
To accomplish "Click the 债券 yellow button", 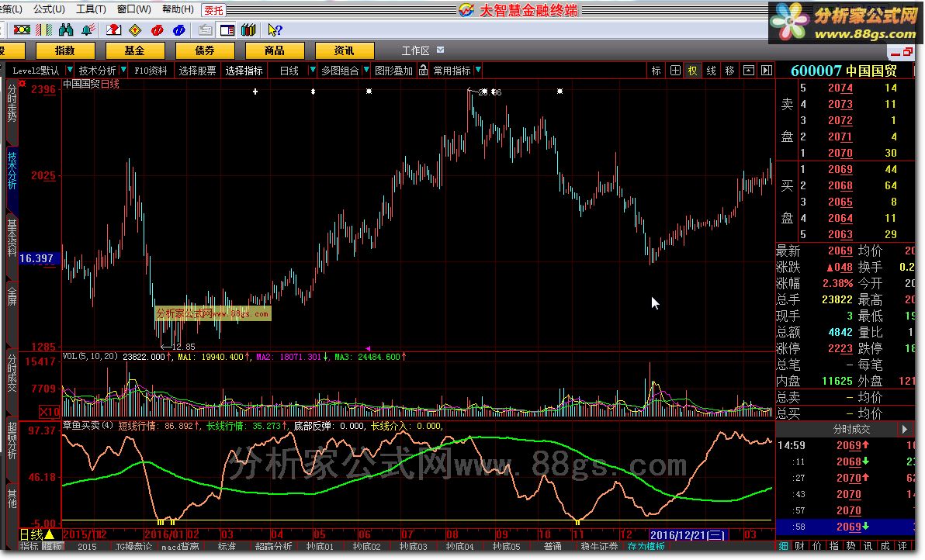I will [x=205, y=50].
